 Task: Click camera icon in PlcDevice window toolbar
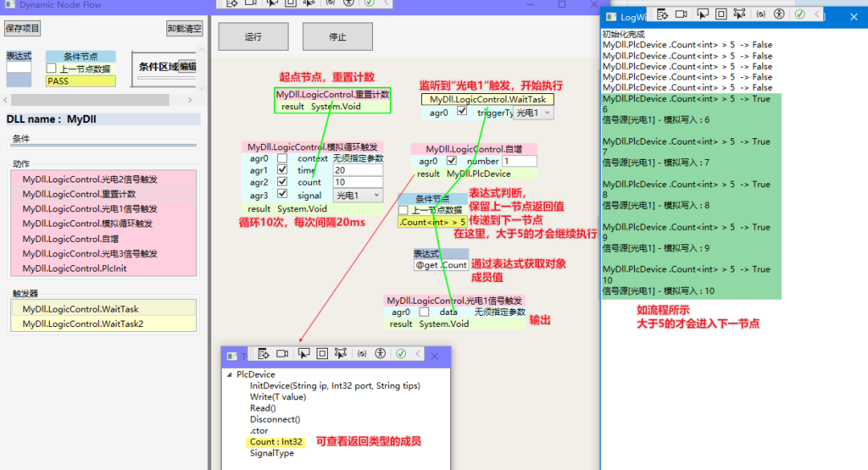click(x=282, y=354)
